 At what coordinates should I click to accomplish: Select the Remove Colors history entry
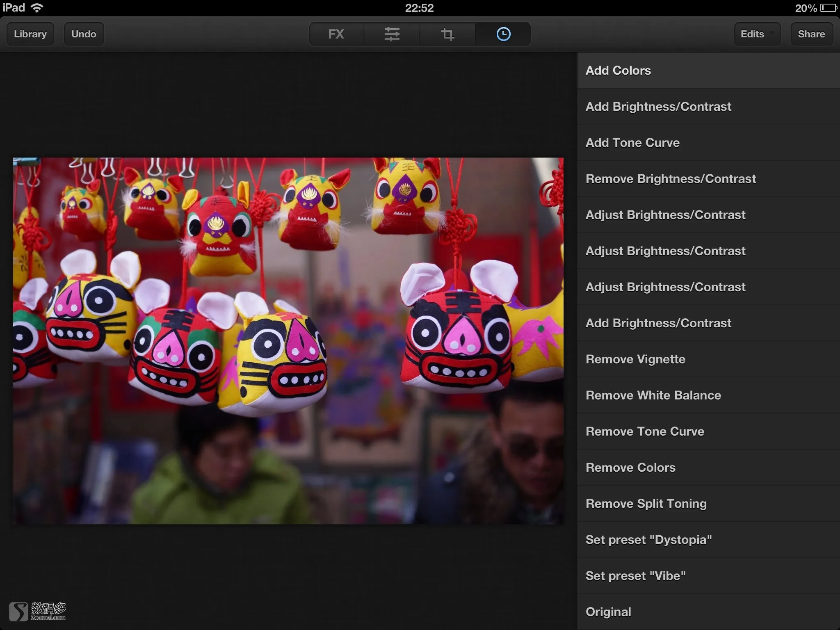[x=709, y=468]
